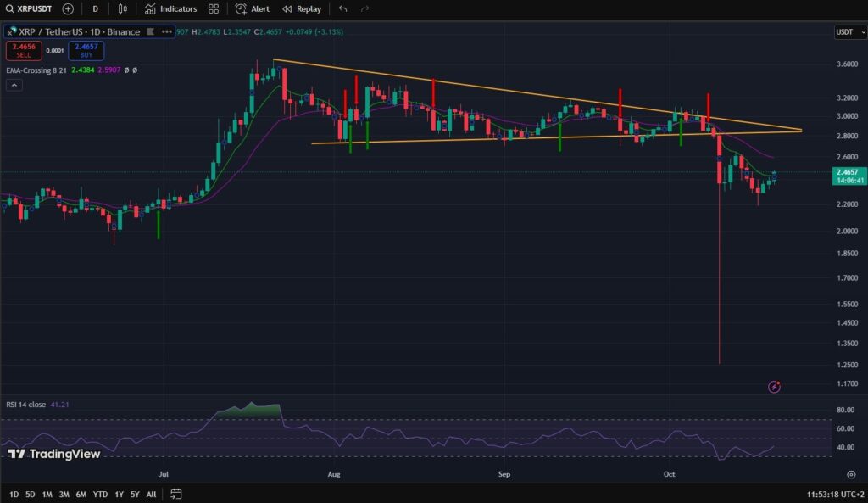Open the Indicators panel
Screen dimensions: 868x503
(x=170, y=9)
